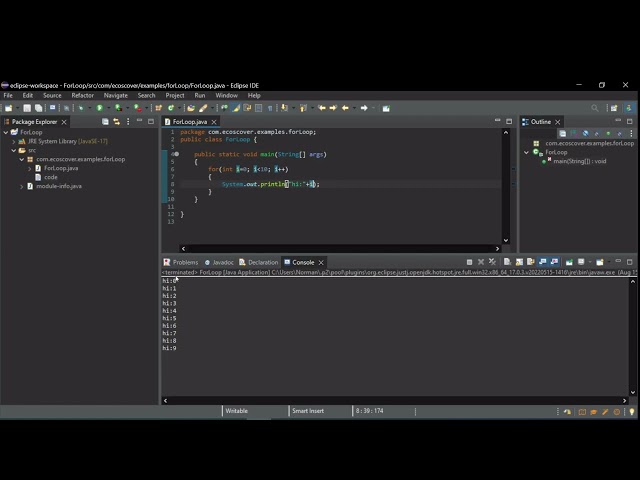Click 'Smart Insert' in status bar
640x480 pixels.
(x=308, y=411)
